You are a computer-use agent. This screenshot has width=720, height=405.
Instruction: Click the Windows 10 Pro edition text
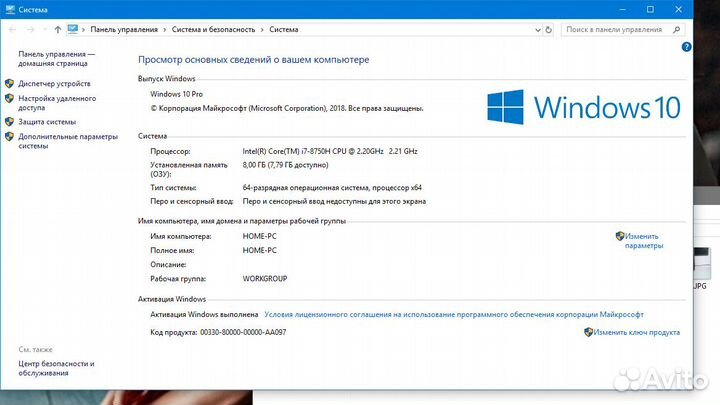pos(176,94)
